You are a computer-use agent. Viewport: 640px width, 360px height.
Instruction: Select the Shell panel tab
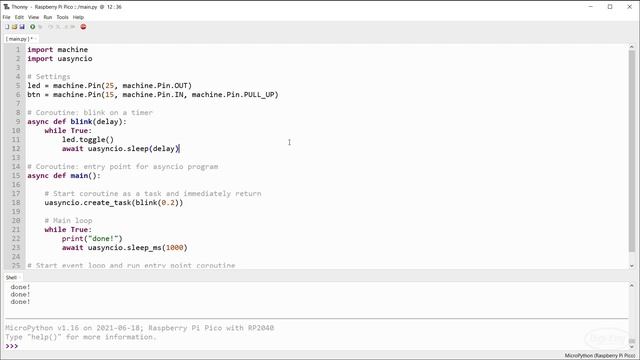(x=11, y=278)
